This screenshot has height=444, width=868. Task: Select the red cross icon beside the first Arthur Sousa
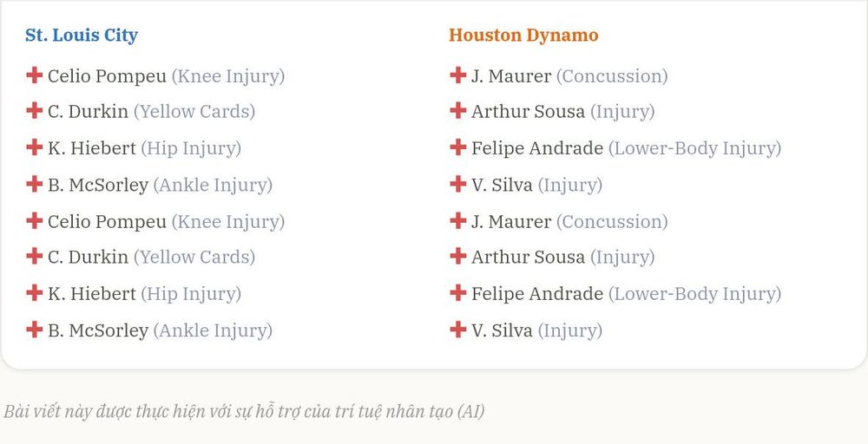coord(457,111)
